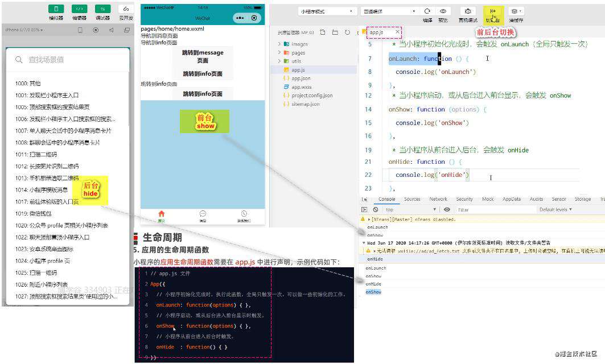This screenshot has width=605, height=364.
Task: Open the WeChat capsule three-dot menu
Action: point(240,18)
